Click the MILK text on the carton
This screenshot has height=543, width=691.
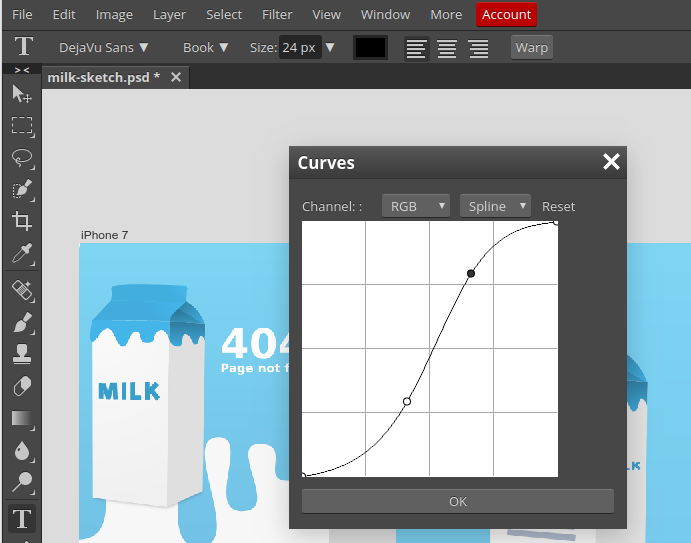click(129, 391)
